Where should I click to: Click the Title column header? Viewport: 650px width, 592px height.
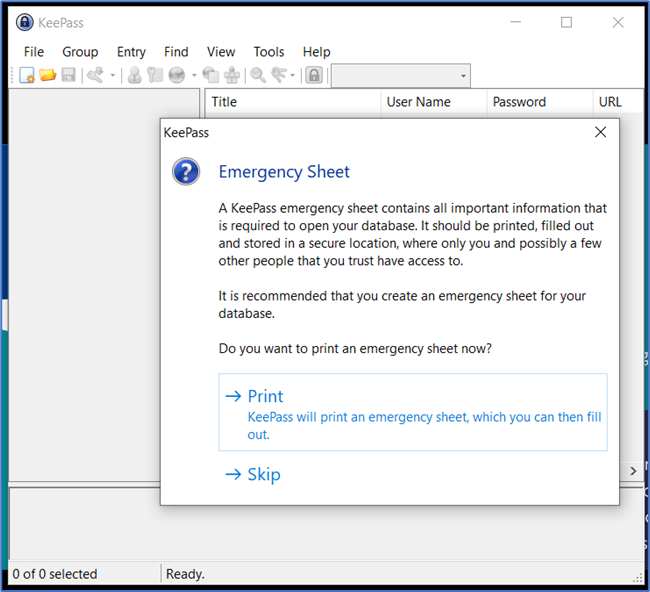(x=293, y=102)
